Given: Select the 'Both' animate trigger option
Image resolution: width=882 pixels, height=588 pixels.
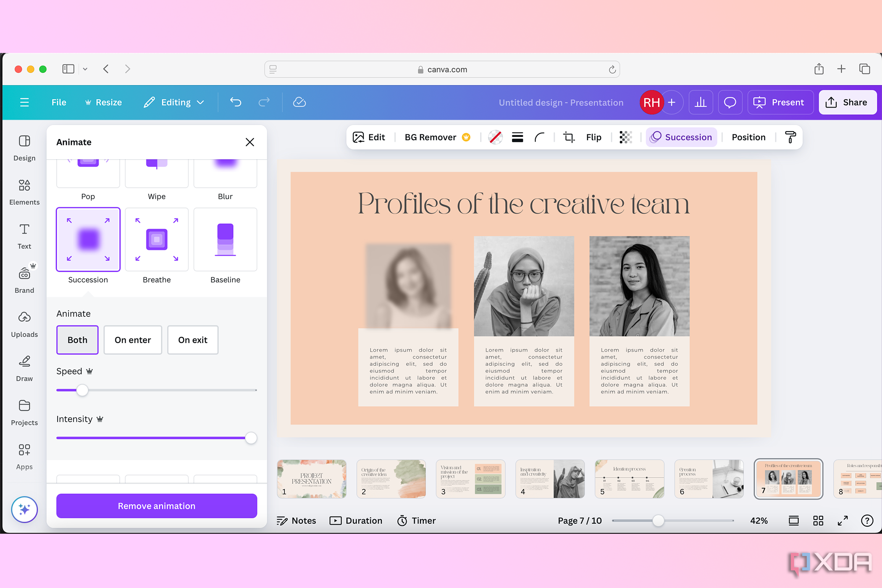Looking at the screenshot, I should coord(77,339).
